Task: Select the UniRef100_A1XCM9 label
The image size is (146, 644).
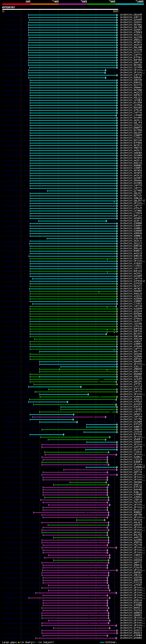Action: (x=131, y=37)
